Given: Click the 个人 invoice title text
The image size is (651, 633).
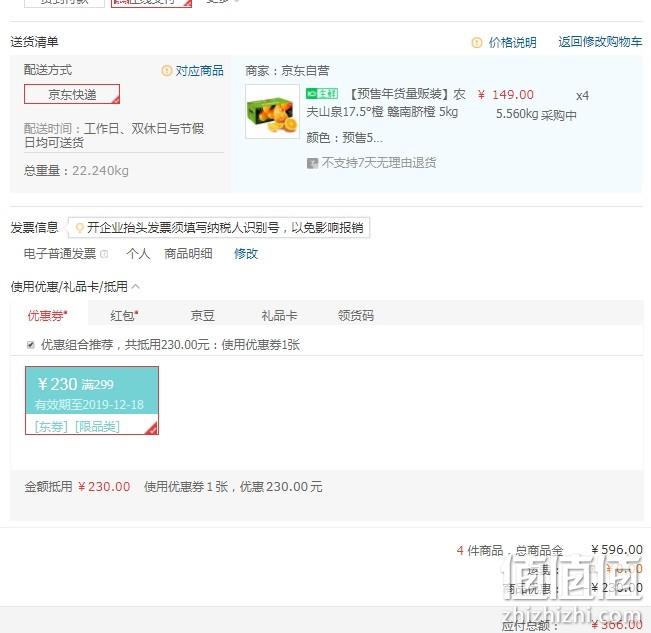Looking at the screenshot, I should tap(138, 253).
